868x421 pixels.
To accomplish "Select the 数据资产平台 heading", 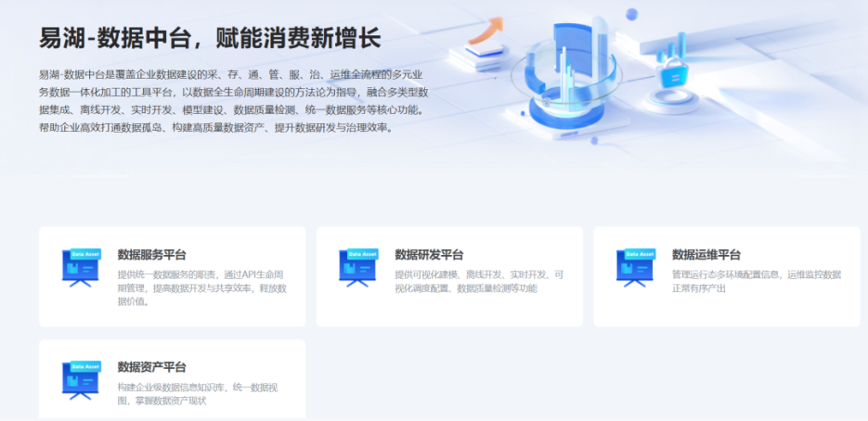I will [151, 367].
